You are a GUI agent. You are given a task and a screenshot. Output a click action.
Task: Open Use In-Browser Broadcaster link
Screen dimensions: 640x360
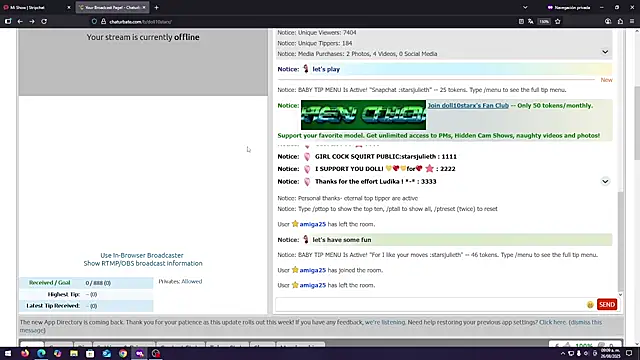pyautogui.click(x=142, y=255)
